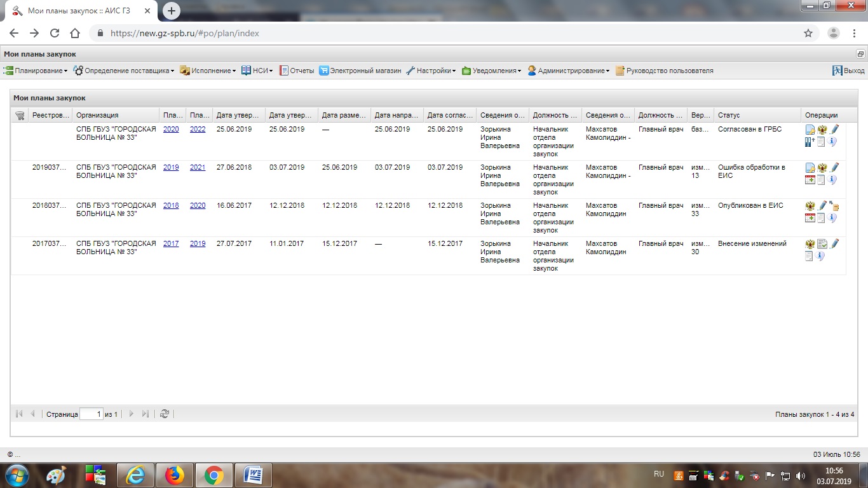Open the Отчеты menu item
This screenshot has width=868, height=488.
tap(297, 71)
